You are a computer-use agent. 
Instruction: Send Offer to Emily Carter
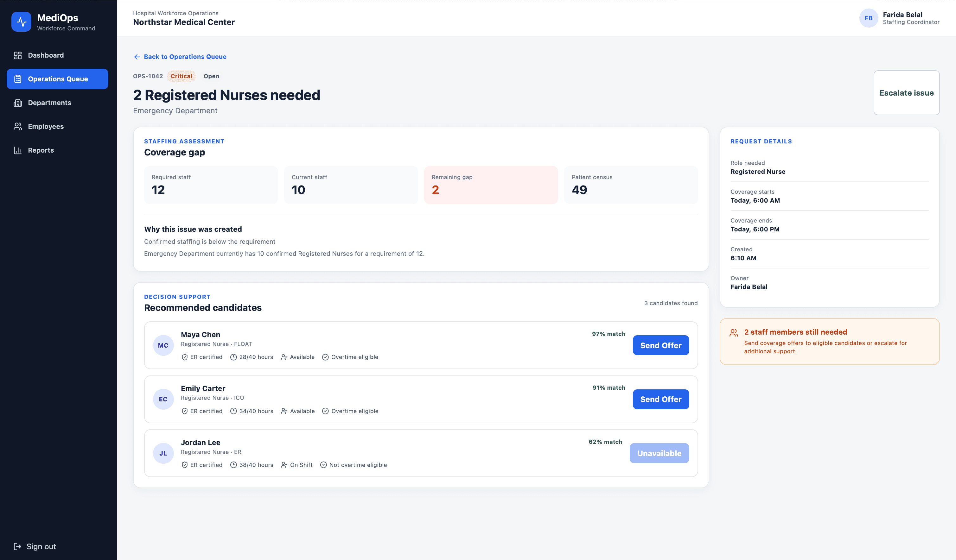pyautogui.click(x=661, y=399)
